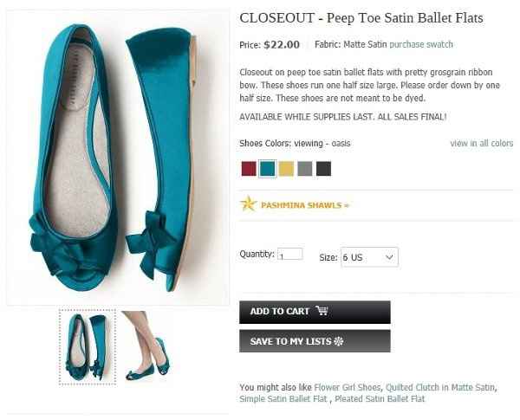Follow the Quilted Clutch in Matte Satin link
Image resolution: width=520 pixels, height=420 pixels.
[440, 387]
